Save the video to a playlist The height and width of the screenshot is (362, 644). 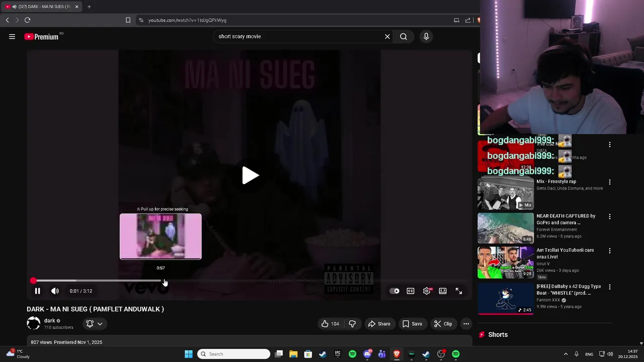pos(412,324)
